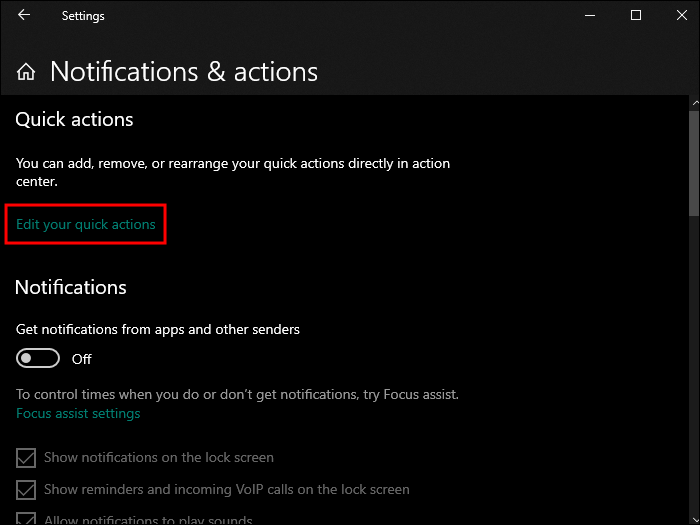700x525 pixels.
Task: Click the Quick actions section heading
Action: tap(74, 119)
